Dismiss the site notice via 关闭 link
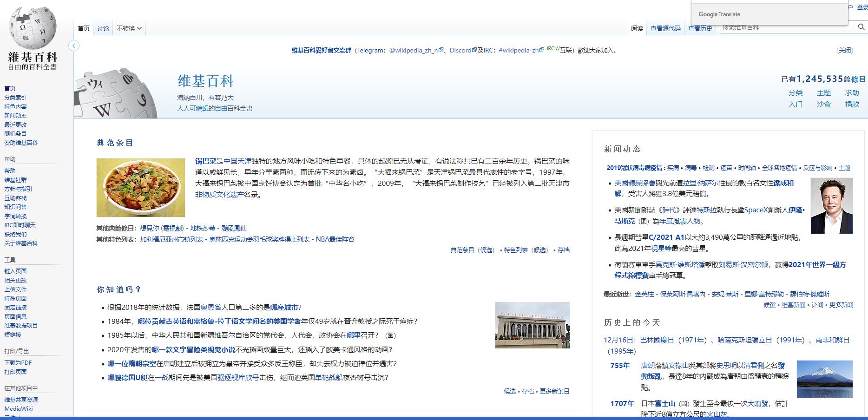Viewport: 868px width, 420px height. pyautogui.click(x=845, y=50)
